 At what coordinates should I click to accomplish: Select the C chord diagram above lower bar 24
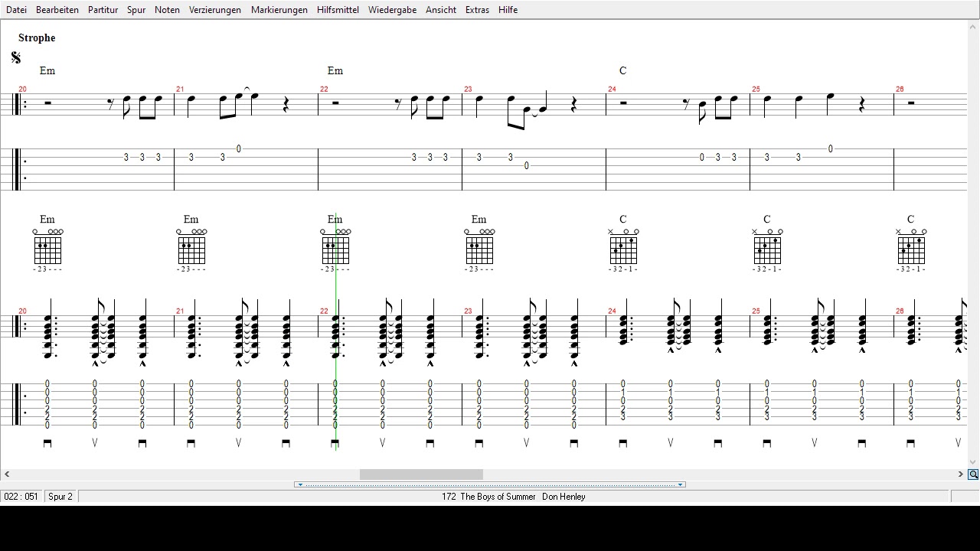(623, 250)
